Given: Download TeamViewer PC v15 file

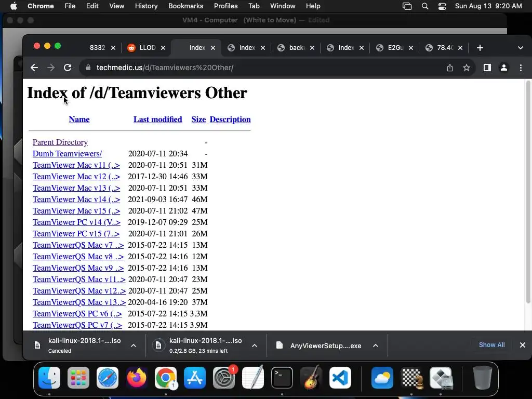Looking at the screenshot, I should coord(76,234).
